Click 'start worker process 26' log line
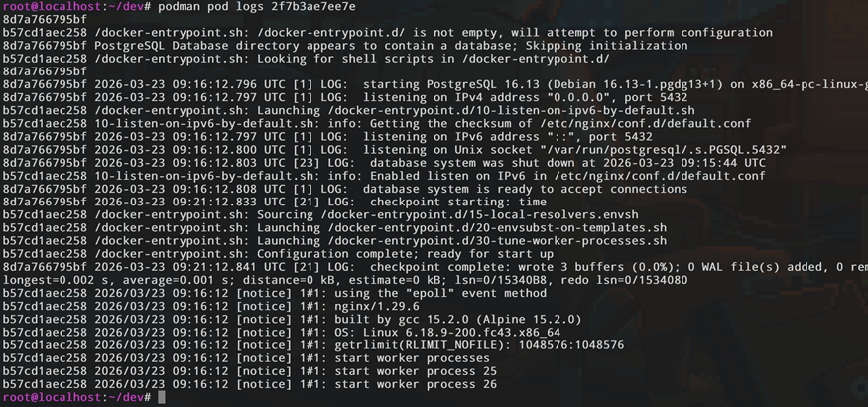This screenshot has height=407, width=868. pyautogui.click(x=416, y=384)
